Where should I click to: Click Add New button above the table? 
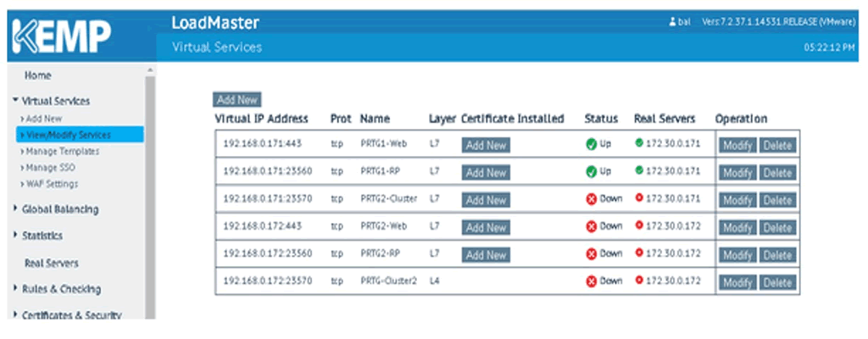coord(236,100)
